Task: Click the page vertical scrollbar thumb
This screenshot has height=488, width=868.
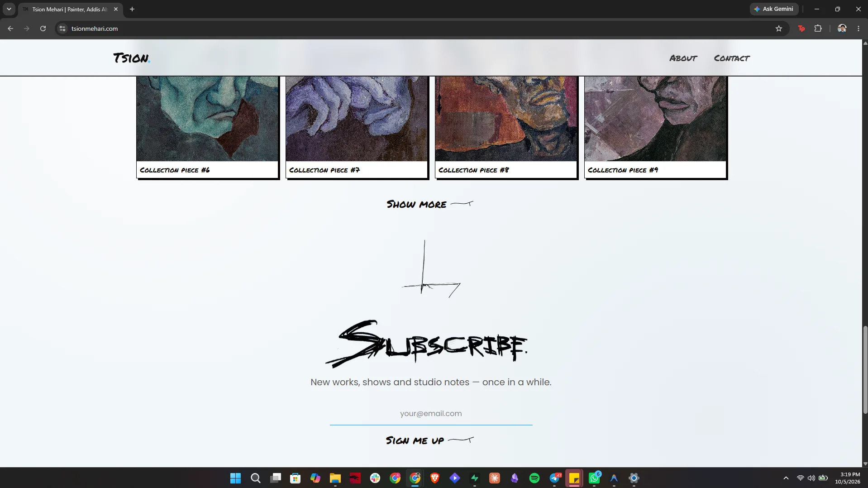Action: (x=865, y=369)
